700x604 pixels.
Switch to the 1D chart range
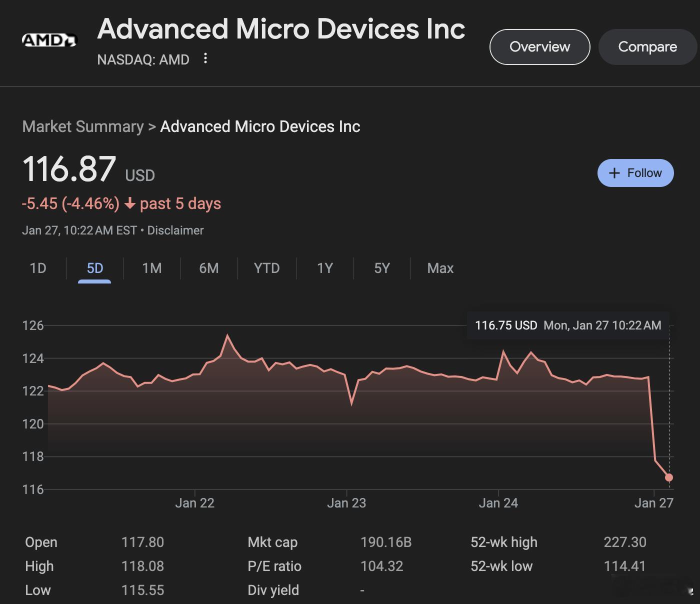pyautogui.click(x=38, y=268)
